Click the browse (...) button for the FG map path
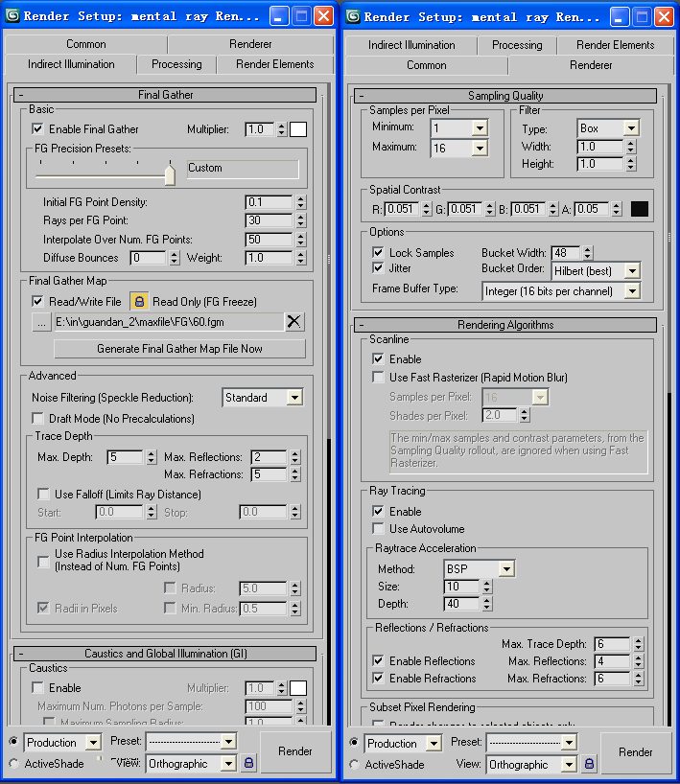This screenshot has height=784, width=680. click(x=41, y=322)
